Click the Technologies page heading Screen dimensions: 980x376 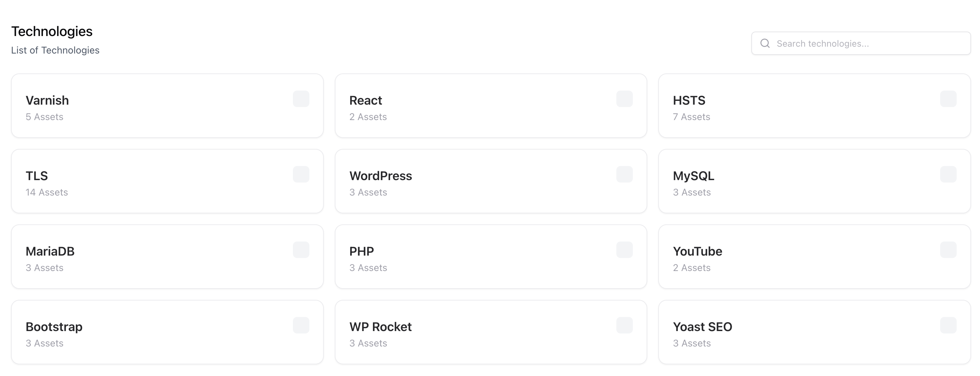tap(52, 31)
